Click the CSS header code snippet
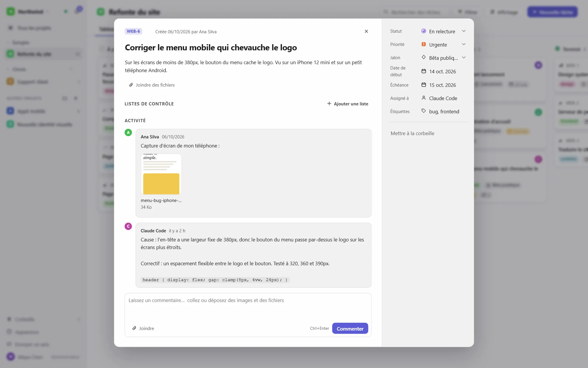The height and width of the screenshot is (368, 588). [215, 280]
